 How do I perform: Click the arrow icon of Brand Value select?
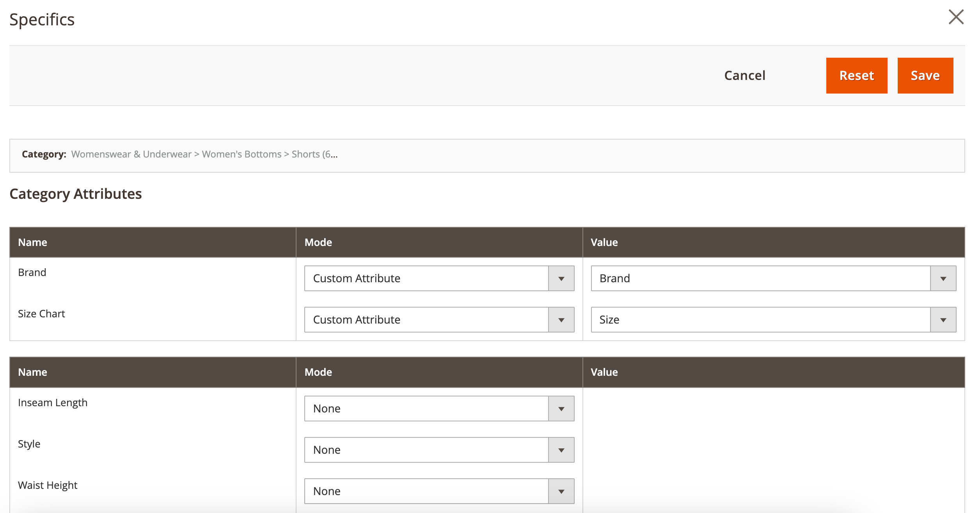click(943, 279)
